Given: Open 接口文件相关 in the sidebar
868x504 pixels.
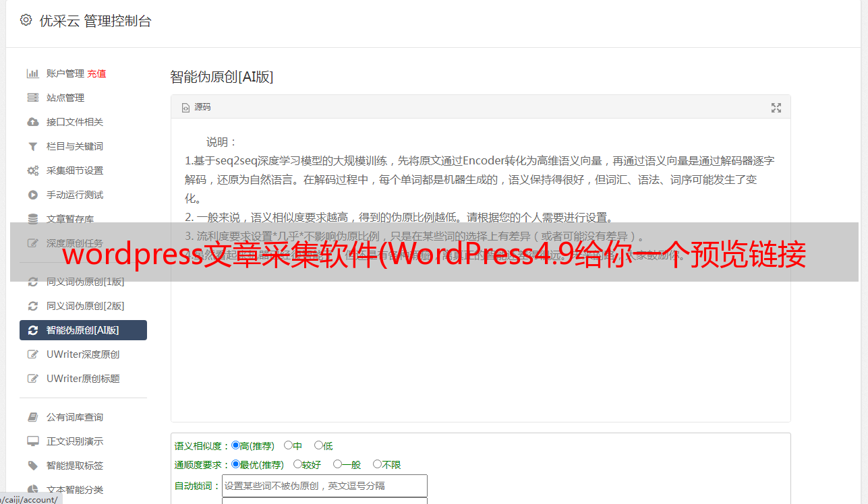Looking at the screenshot, I should (x=75, y=122).
